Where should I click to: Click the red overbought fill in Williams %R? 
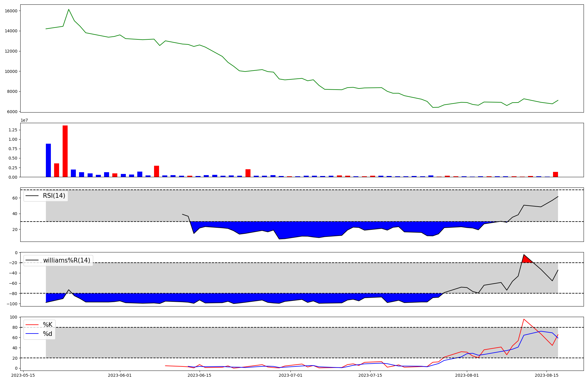point(526,260)
